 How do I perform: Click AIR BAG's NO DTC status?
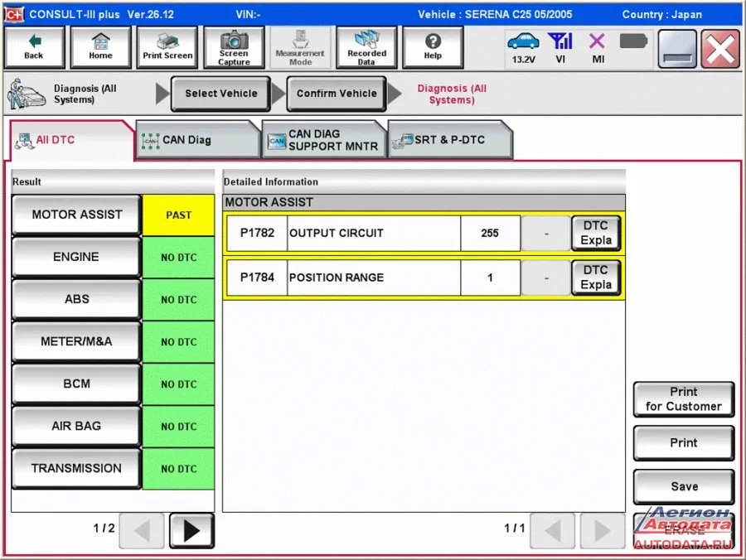[178, 427]
